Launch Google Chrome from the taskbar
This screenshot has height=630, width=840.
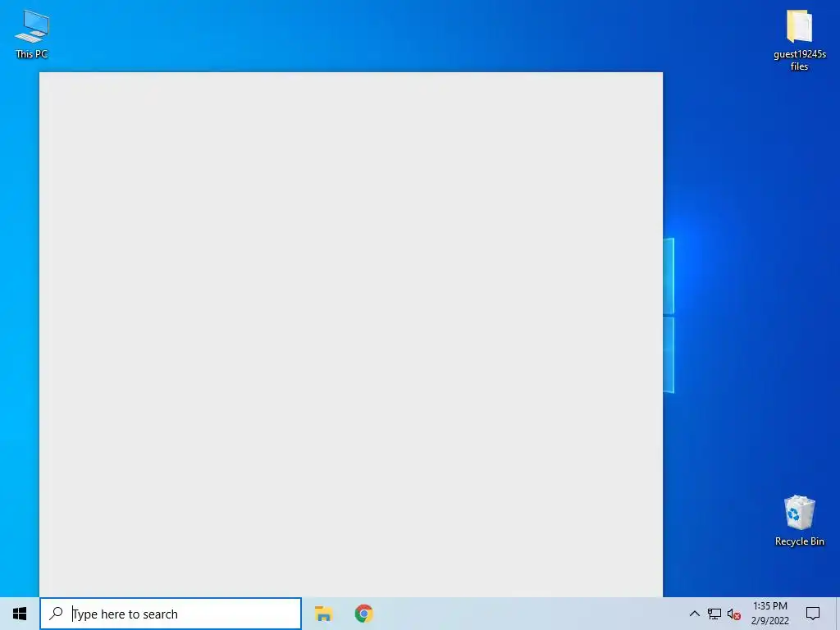(x=363, y=614)
